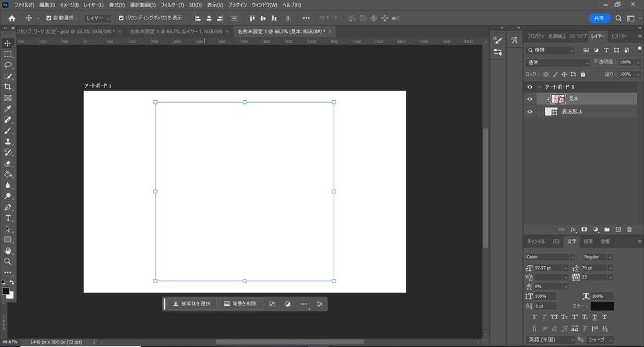Open the レイヤー auto-select target dropdown
The height and width of the screenshot is (347, 644).
(x=97, y=18)
